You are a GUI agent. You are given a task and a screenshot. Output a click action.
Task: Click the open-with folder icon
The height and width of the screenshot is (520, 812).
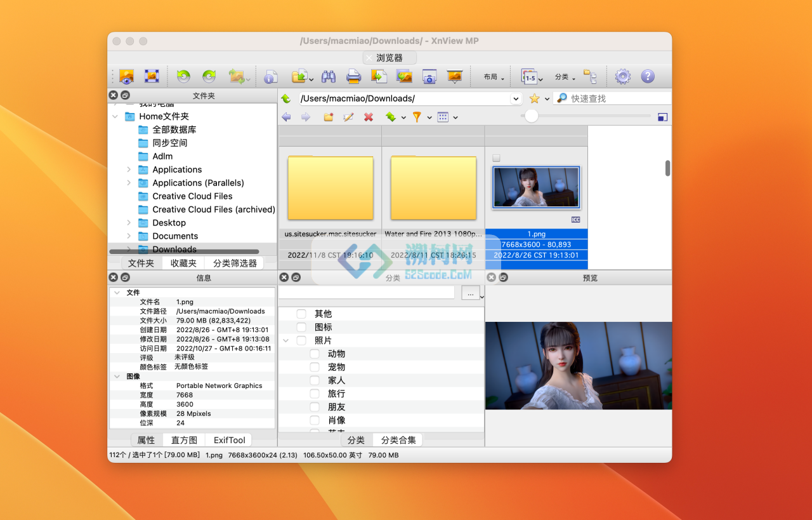299,77
